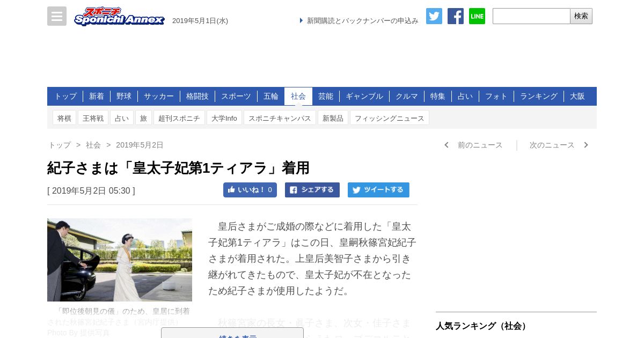The width and height of the screenshot is (644, 338).
Task: Select the 格闘技 navigation tab
Action: click(197, 96)
